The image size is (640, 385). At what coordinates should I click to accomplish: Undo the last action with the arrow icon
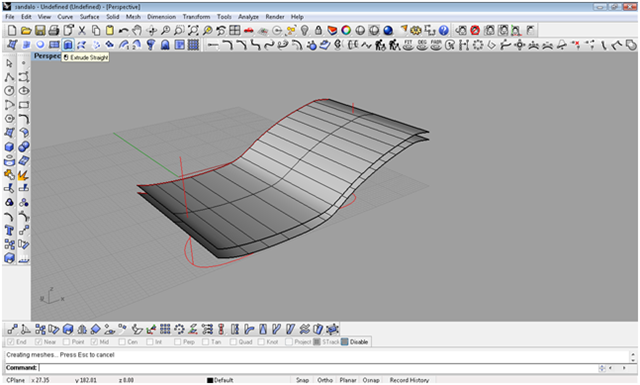click(x=123, y=31)
